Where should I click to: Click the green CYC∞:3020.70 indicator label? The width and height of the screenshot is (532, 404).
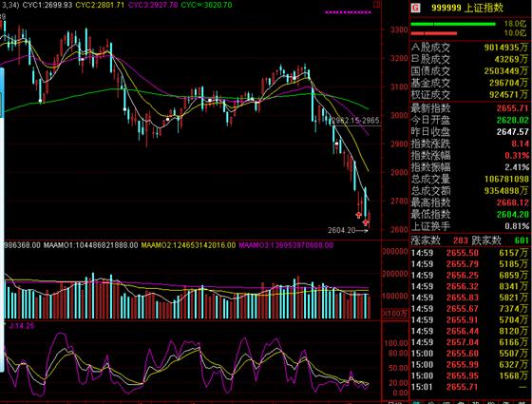(207, 5)
